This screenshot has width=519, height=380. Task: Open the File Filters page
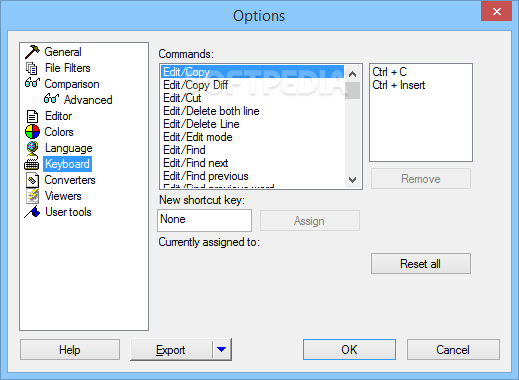point(68,68)
